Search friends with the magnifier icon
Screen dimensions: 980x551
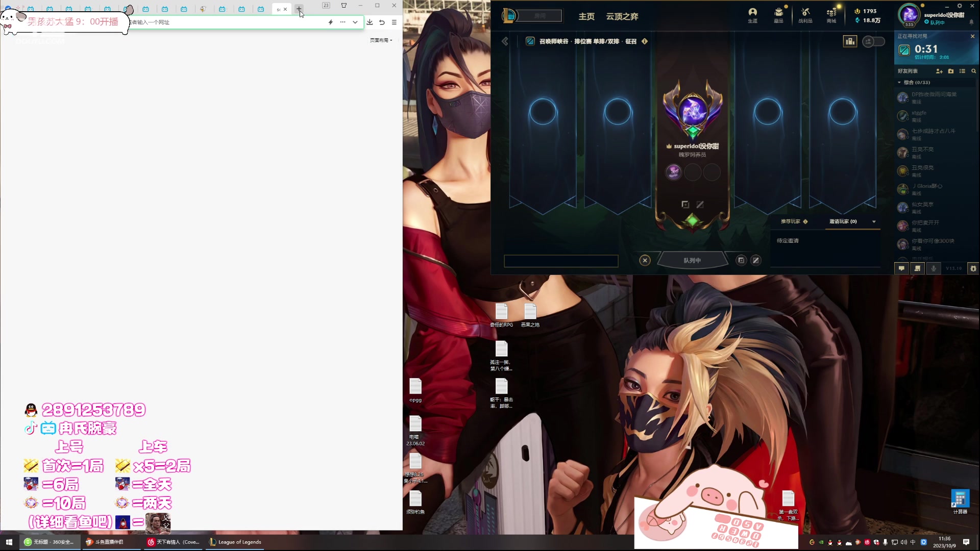tap(973, 71)
